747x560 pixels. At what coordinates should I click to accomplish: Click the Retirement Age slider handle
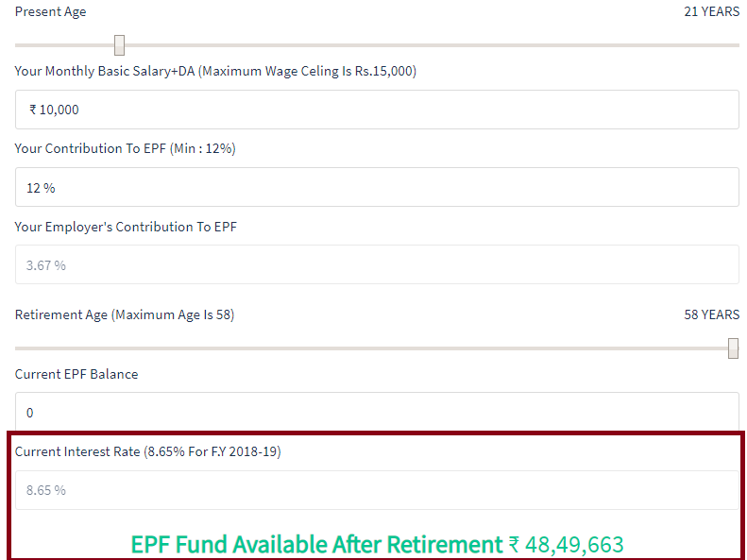pyautogui.click(x=734, y=348)
